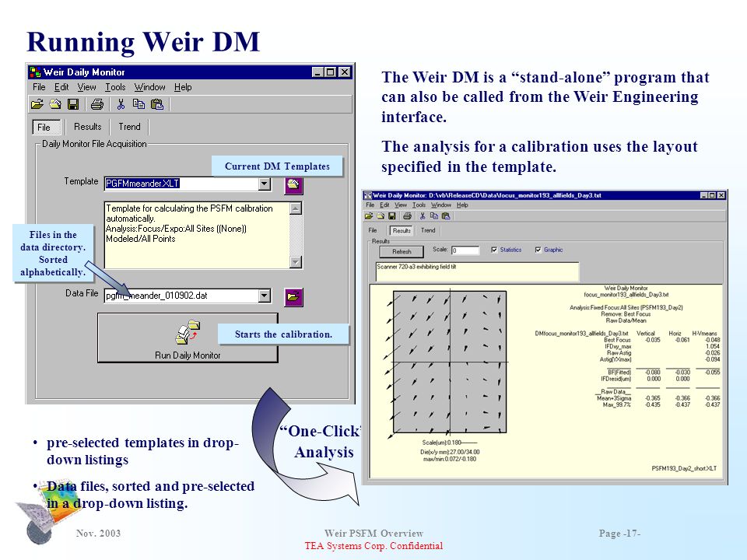Click the Print icon in large window toolbar
Screen dimensions: 747x560
(x=97, y=103)
